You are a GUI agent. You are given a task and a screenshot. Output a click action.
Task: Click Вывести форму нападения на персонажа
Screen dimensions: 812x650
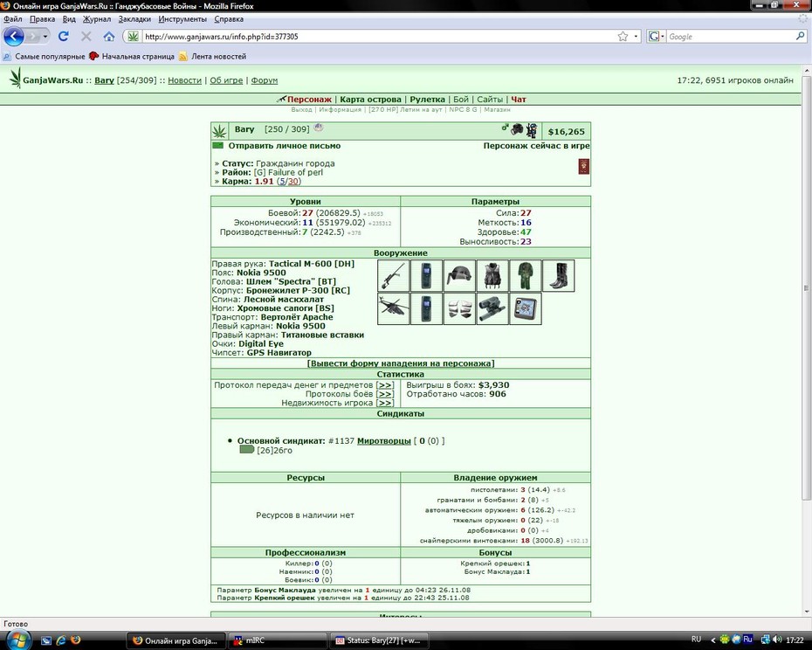401,363
